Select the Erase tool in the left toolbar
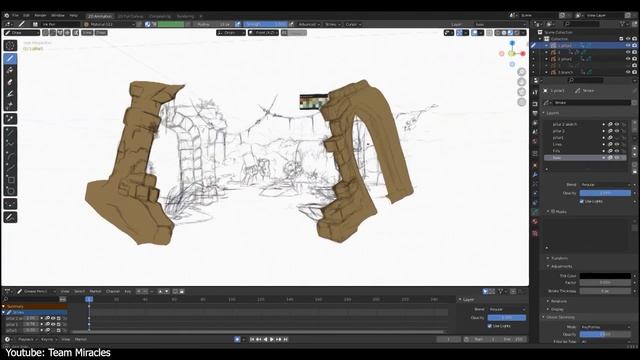The width and height of the screenshot is (640, 360). click(10, 82)
